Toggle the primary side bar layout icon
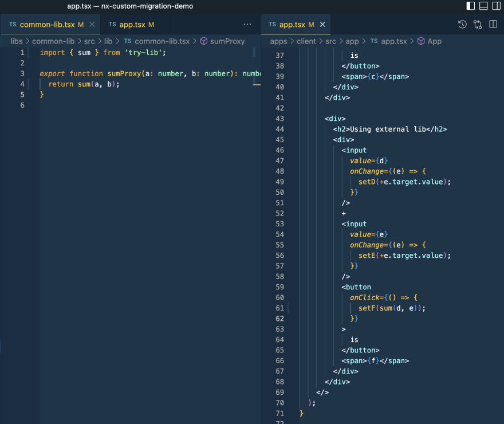Screen dimensions: 504x424 click(x=471, y=6)
